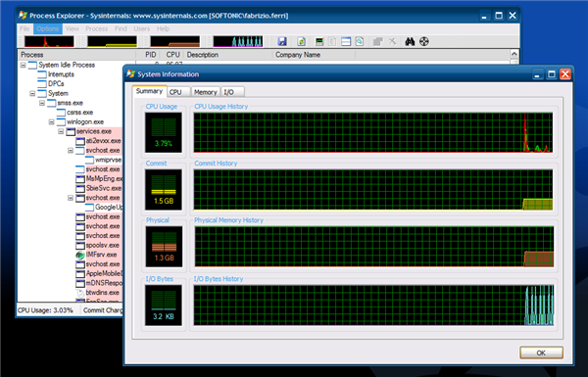Open the Help menu
Viewport: 588px width, 377px height.
(x=163, y=28)
